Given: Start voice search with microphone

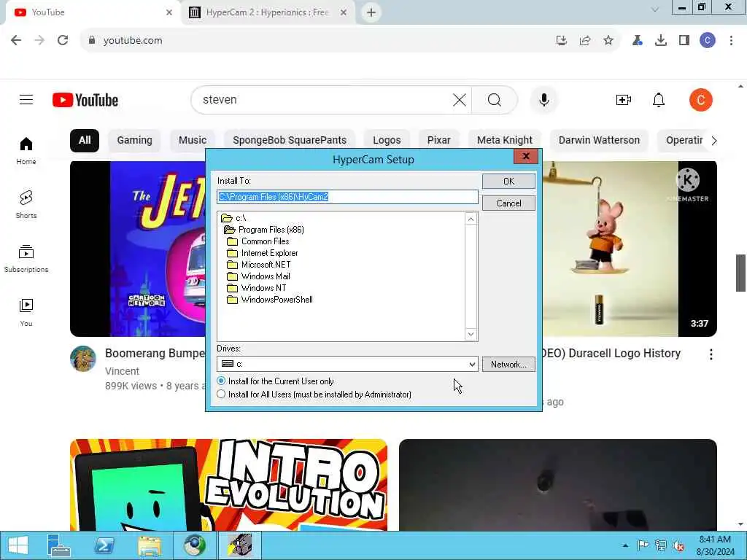Looking at the screenshot, I should tap(544, 100).
